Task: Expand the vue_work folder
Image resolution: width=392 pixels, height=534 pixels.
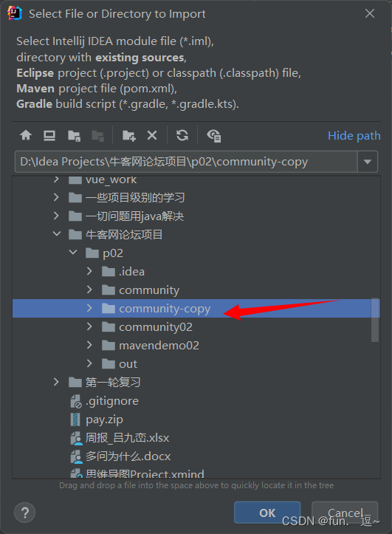Action: click(x=57, y=179)
